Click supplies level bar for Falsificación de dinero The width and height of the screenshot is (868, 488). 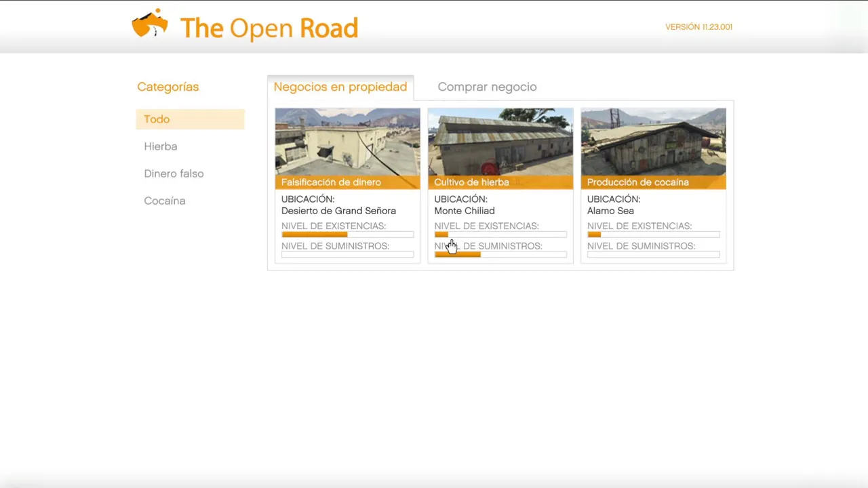point(347,255)
